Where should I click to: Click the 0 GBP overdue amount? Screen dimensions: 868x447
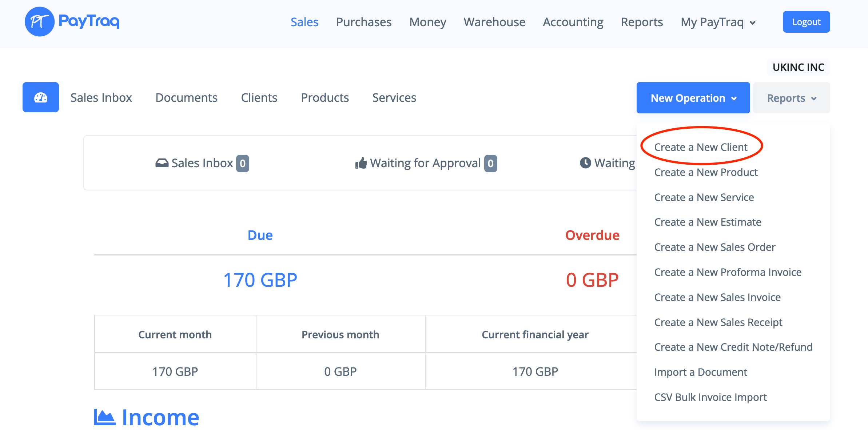tap(592, 280)
